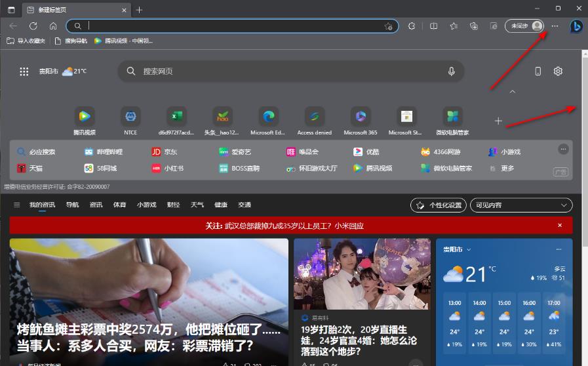Go to home page icon
Viewport: 588px width, 366px height.
pyautogui.click(x=53, y=26)
